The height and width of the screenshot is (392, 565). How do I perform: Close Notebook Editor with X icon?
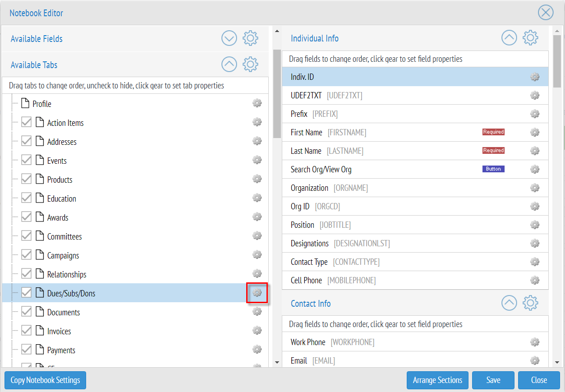[x=546, y=12]
